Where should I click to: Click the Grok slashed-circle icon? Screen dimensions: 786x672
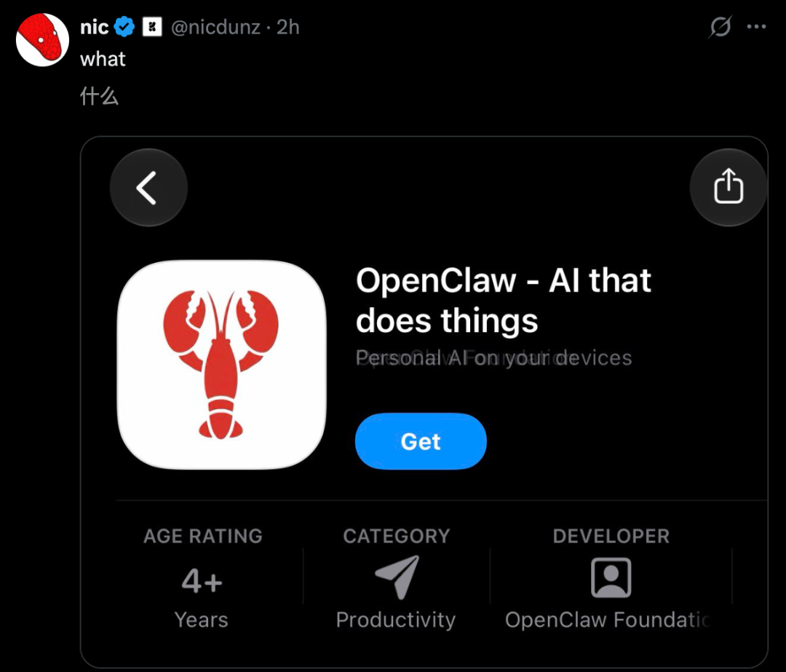720,27
